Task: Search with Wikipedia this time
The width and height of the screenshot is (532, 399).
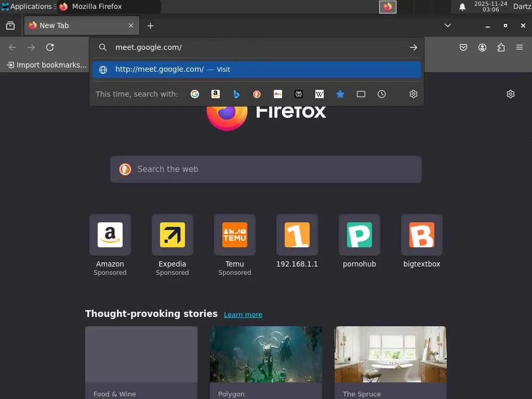Action: pyautogui.click(x=320, y=94)
